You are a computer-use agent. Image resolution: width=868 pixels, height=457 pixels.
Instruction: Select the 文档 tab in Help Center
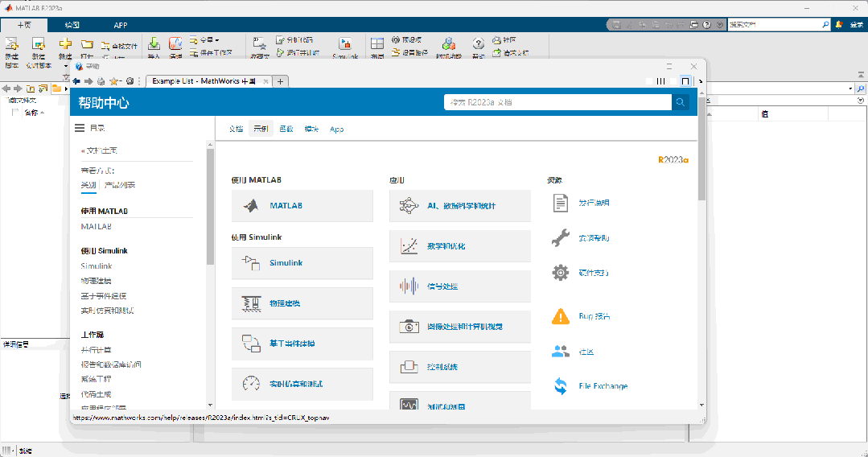tap(236, 129)
